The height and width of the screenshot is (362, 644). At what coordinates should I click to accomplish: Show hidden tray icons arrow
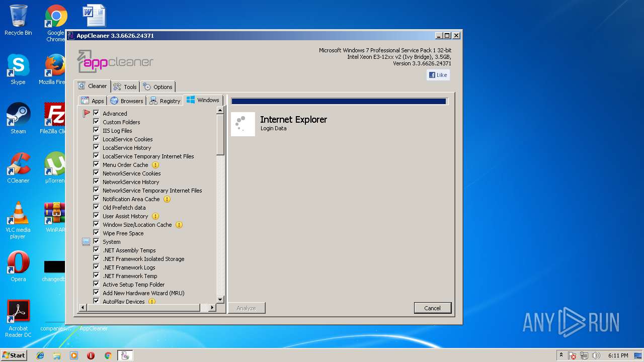click(561, 355)
